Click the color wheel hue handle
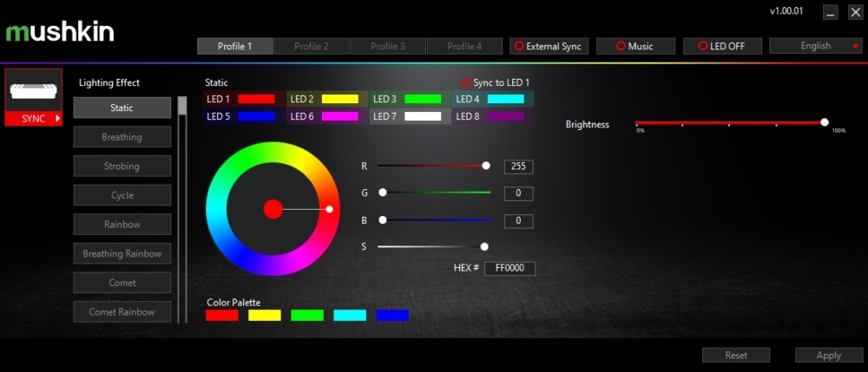 [x=329, y=209]
